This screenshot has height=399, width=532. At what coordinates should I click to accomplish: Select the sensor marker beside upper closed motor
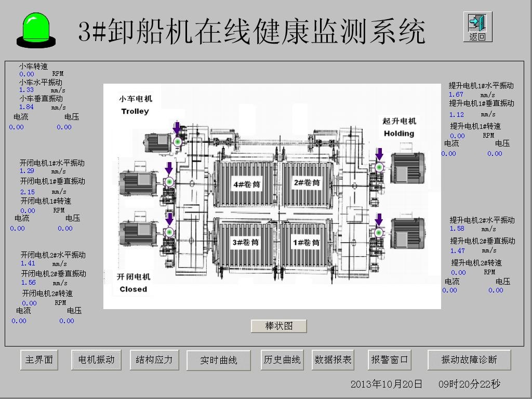point(169,182)
